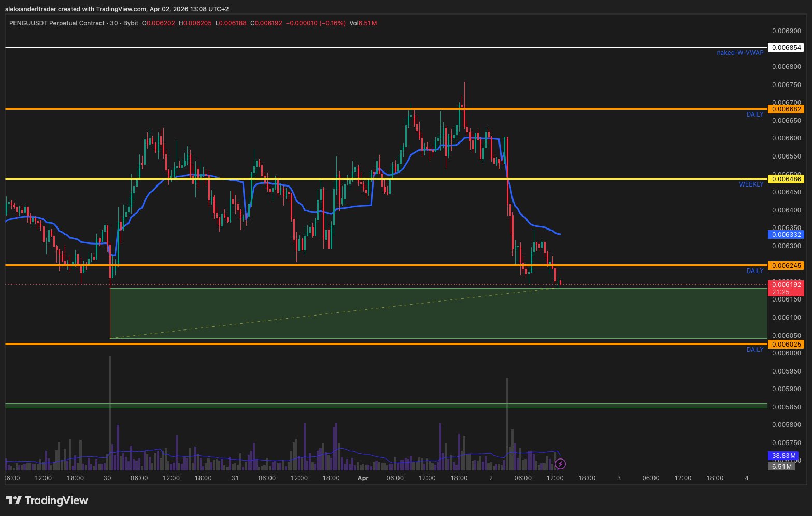Image resolution: width=812 pixels, height=516 pixels.
Task: Click the Apr label on time axis
Action: 363,478
